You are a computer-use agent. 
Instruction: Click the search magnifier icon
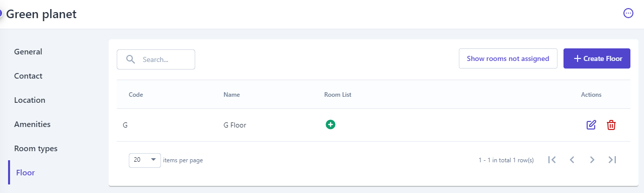[x=130, y=59]
